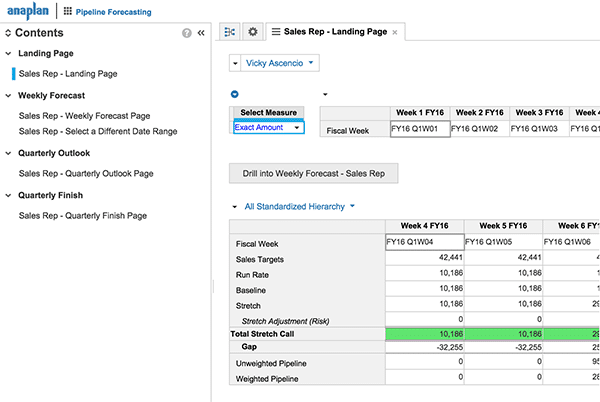Open the apps grid icon beside Pipeline Forecasting
Image resolution: width=600 pixels, height=402 pixels.
[x=68, y=11]
